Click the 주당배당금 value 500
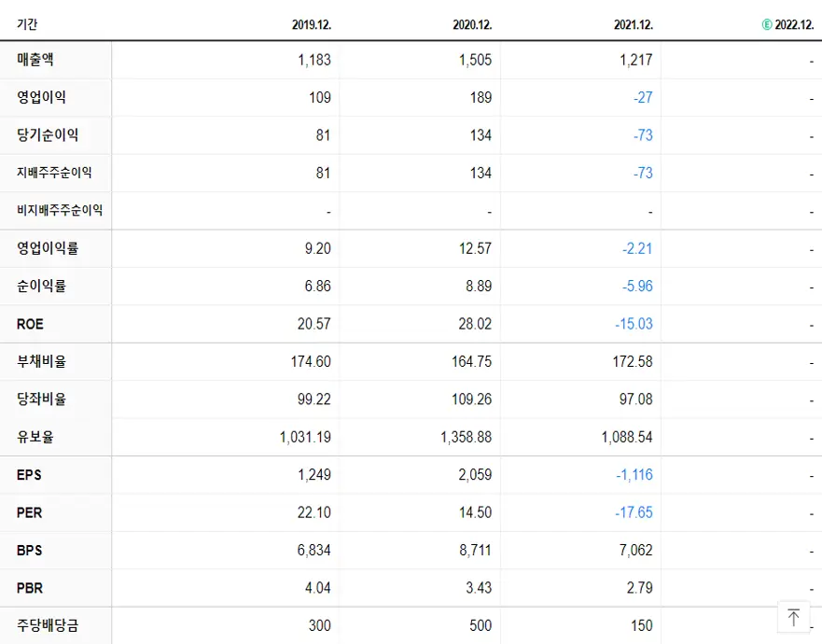 click(481, 626)
